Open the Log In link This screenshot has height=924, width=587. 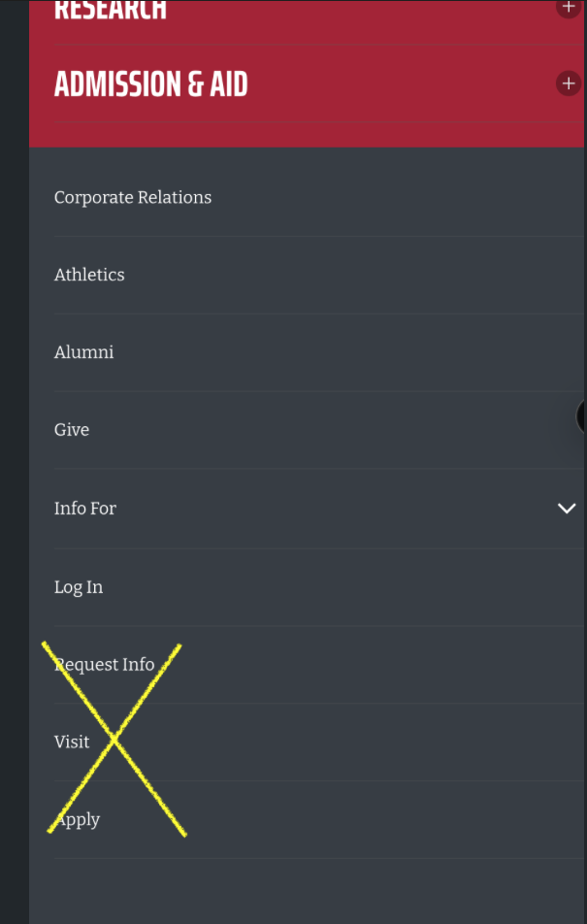point(79,587)
